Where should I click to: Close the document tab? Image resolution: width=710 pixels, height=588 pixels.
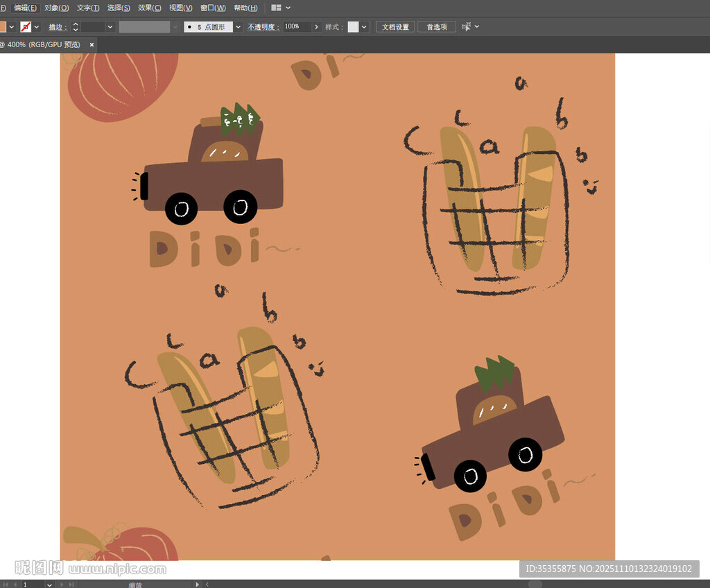[x=92, y=44]
